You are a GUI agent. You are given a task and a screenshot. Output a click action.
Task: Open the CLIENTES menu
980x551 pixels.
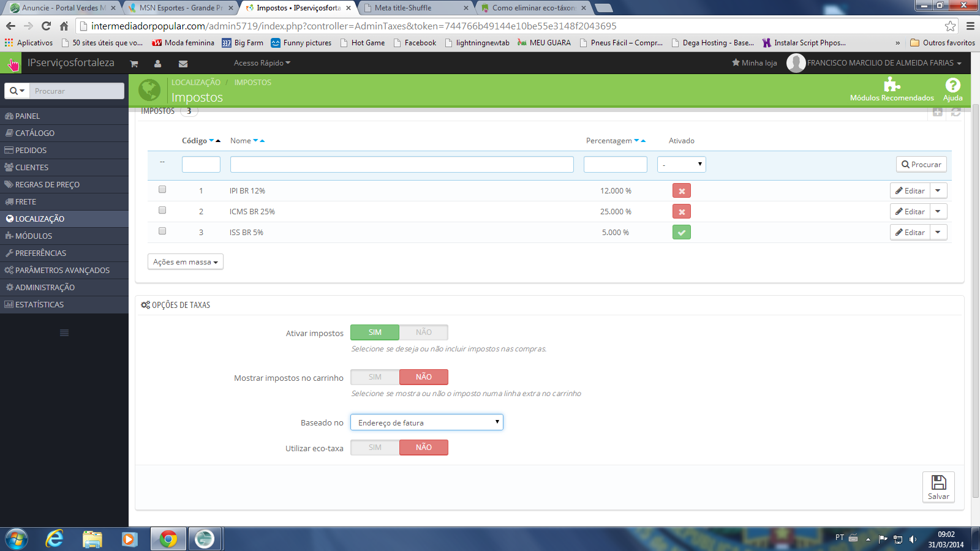[x=64, y=167]
